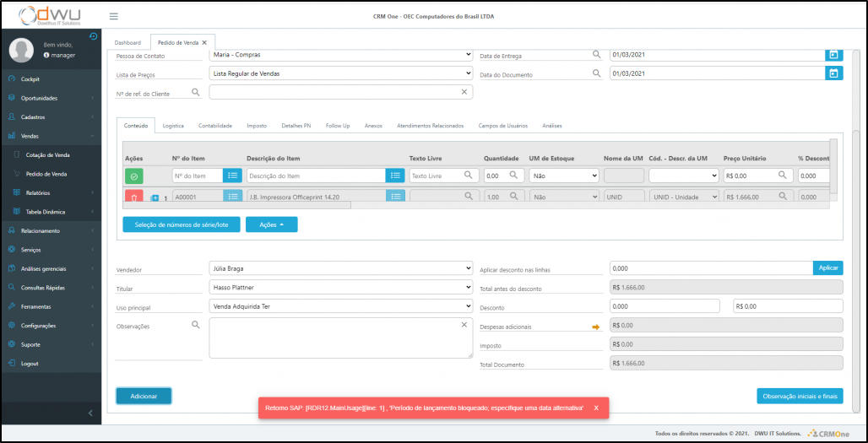The width and height of the screenshot is (868, 443).
Task: Click the Adicionar button
Action: pos(144,396)
